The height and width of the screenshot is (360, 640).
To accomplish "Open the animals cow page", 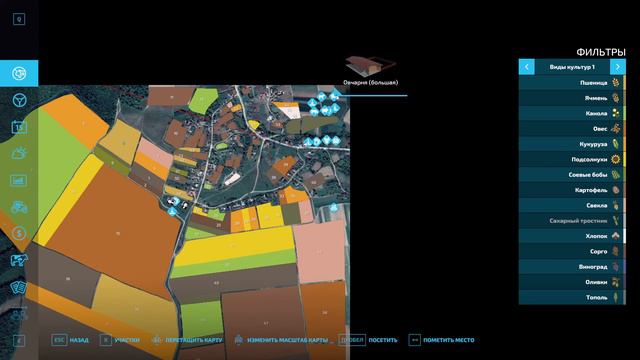I will (x=19, y=260).
